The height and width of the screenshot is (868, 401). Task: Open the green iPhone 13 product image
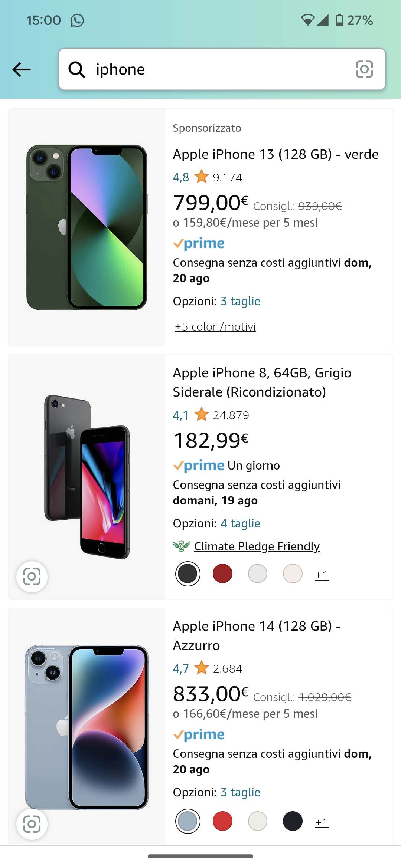[87, 227]
